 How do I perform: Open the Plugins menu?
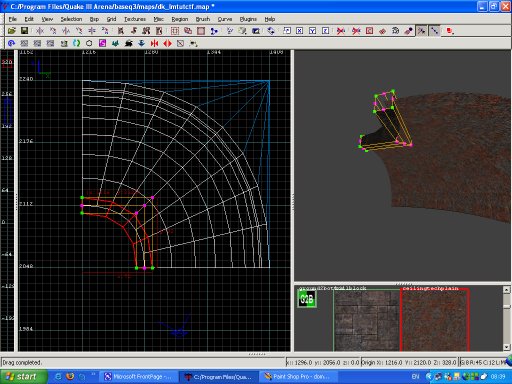click(x=248, y=19)
